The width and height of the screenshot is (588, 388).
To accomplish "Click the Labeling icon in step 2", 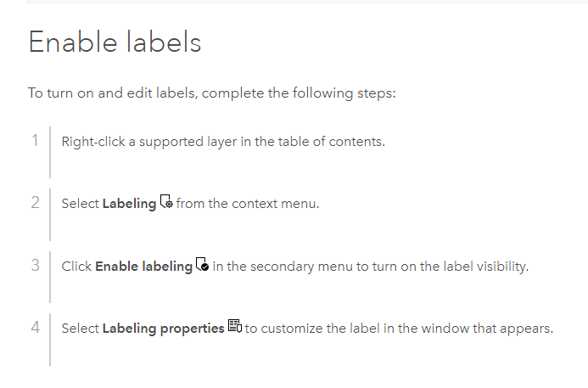I will point(166,203).
